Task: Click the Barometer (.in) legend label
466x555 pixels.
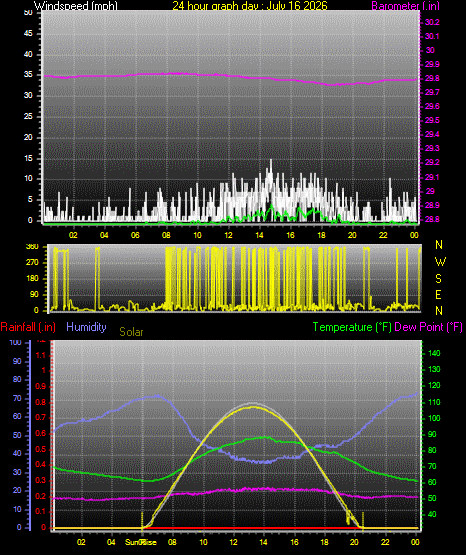Action: [x=405, y=6]
